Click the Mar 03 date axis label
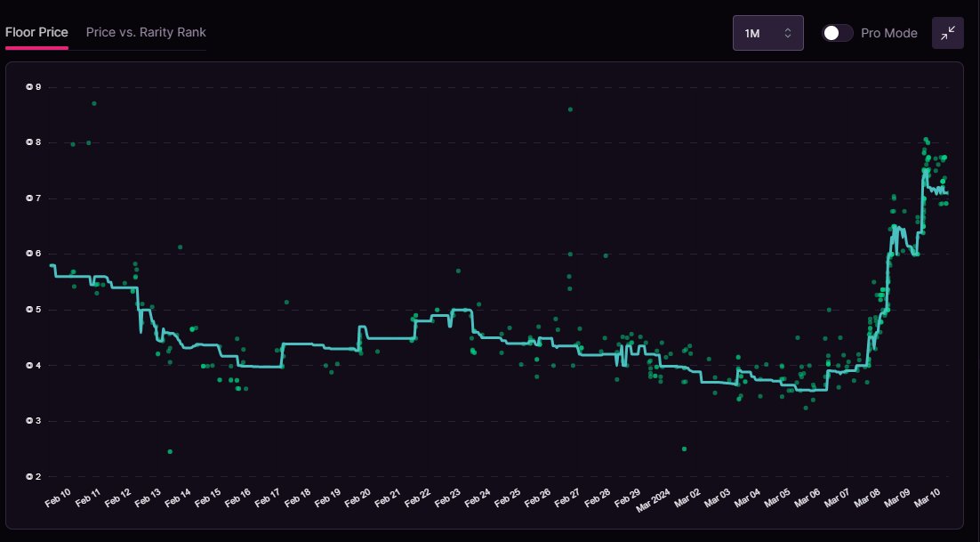The width and height of the screenshot is (980, 542). (x=717, y=498)
